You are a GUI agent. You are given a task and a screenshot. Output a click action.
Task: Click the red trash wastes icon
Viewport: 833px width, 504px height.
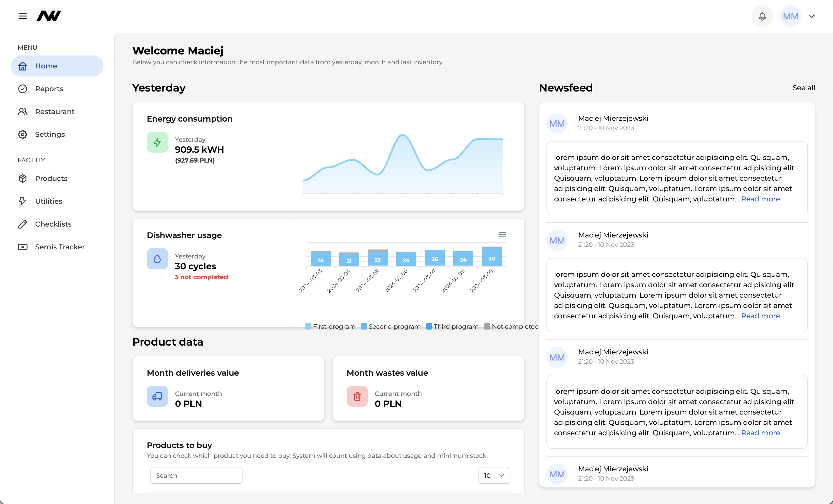pyautogui.click(x=357, y=396)
